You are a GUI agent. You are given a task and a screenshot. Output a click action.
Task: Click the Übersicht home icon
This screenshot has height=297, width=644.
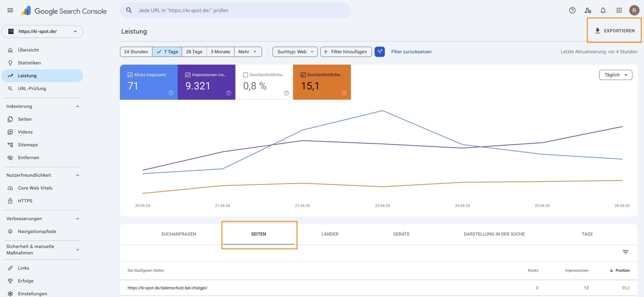(10, 50)
